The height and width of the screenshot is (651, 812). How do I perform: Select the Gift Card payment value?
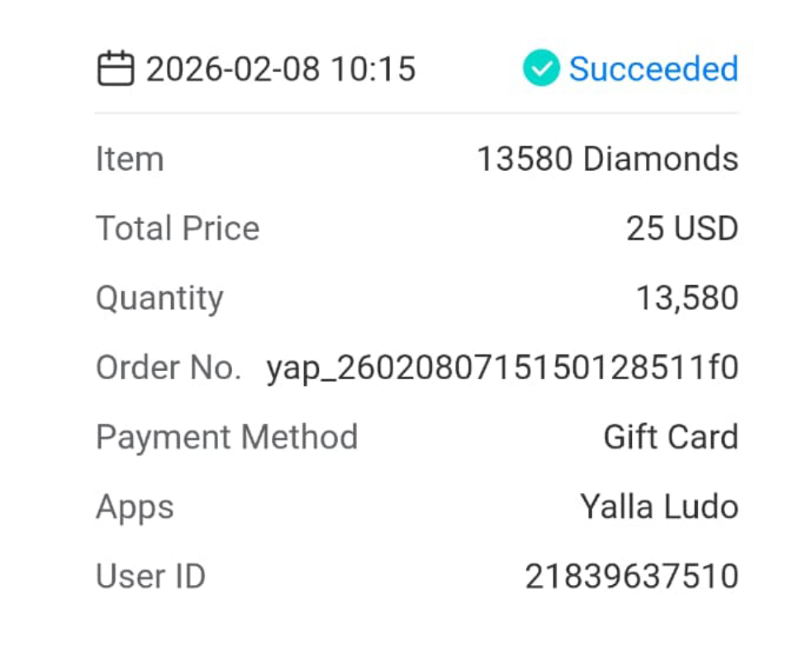coord(671,437)
